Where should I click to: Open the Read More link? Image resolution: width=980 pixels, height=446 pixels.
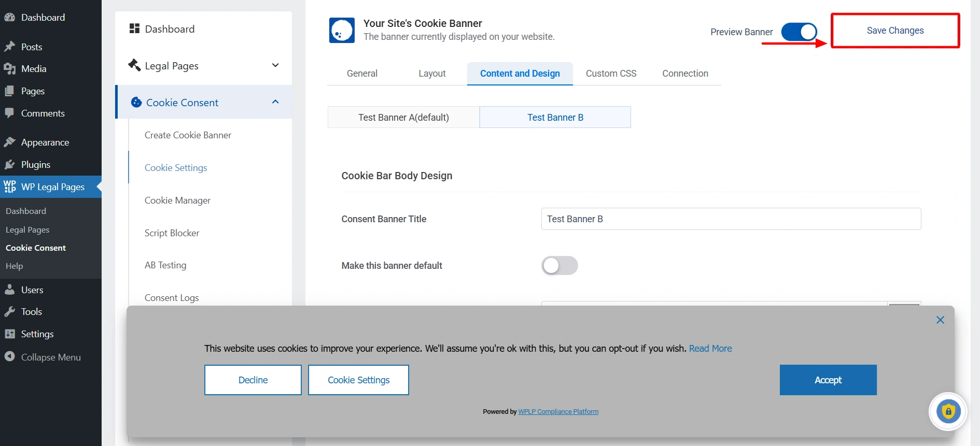click(x=710, y=349)
